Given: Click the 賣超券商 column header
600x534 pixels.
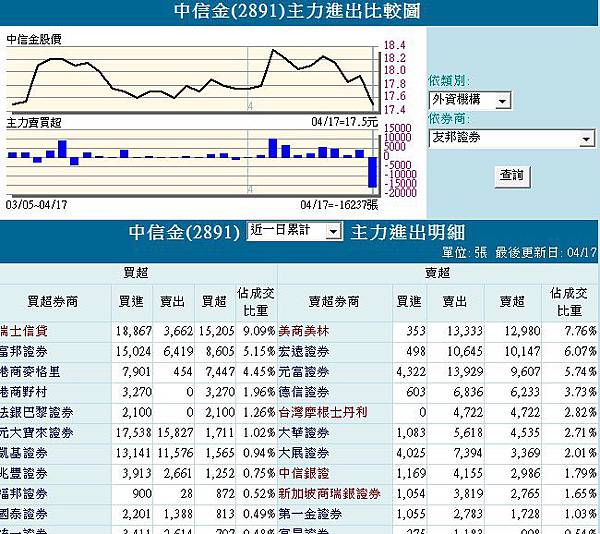Looking at the screenshot, I should [x=334, y=302].
